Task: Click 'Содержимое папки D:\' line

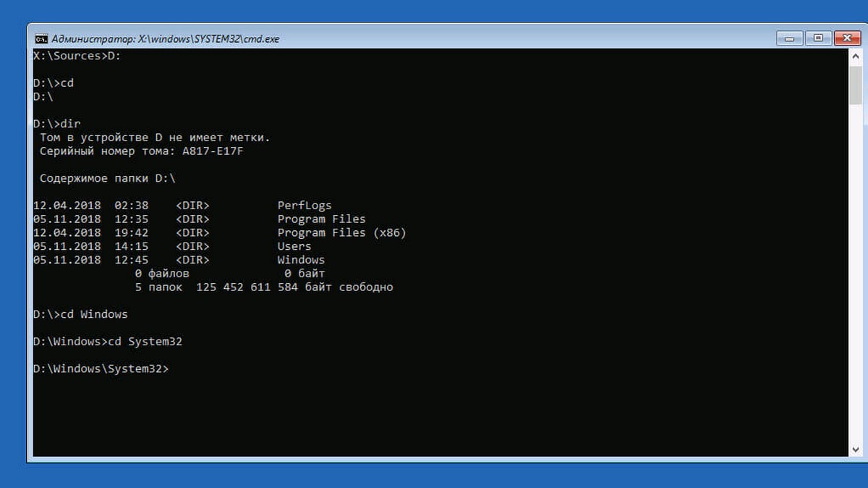Action: [x=108, y=178]
